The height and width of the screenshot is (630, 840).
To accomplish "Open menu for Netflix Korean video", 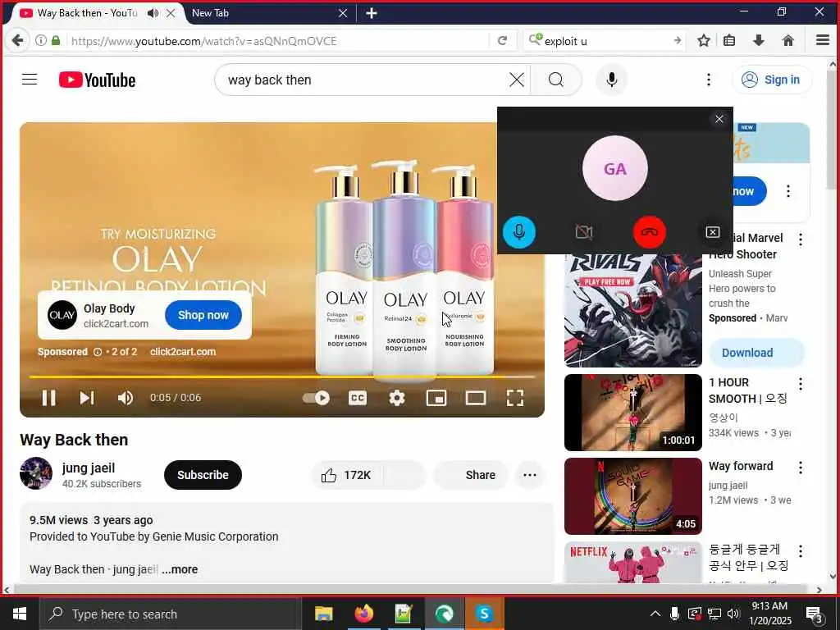I will (x=801, y=551).
